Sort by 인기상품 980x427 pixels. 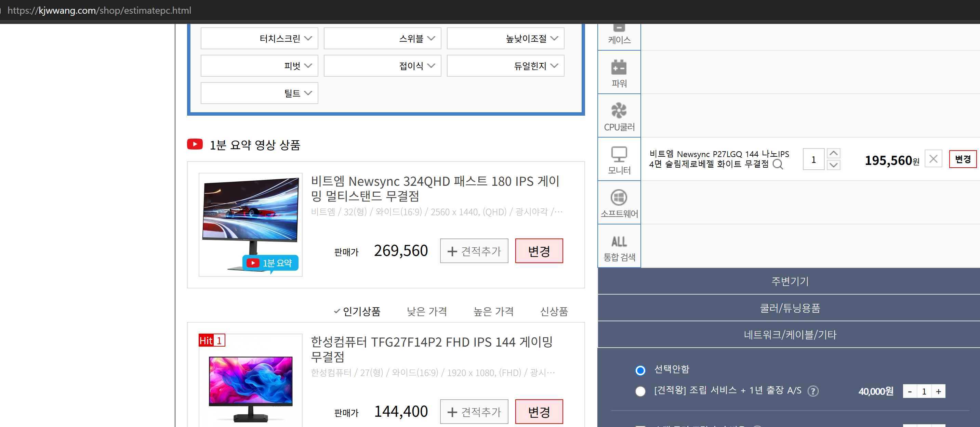(361, 311)
